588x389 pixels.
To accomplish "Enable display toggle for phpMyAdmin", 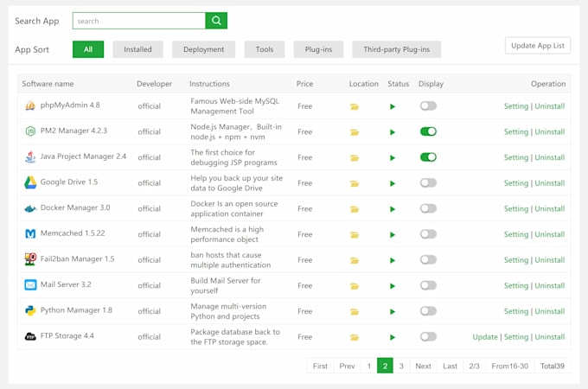I will tap(428, 106).
